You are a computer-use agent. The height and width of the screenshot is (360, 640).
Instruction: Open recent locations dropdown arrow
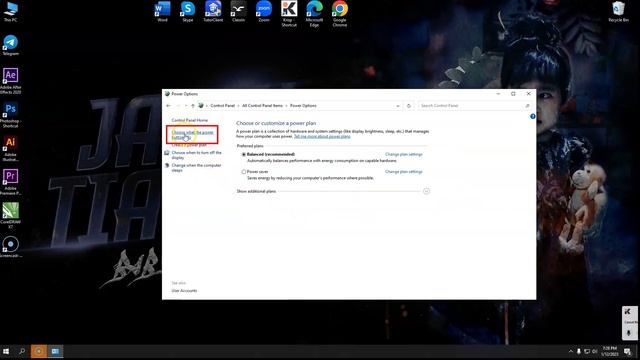(x=186, y=106)
